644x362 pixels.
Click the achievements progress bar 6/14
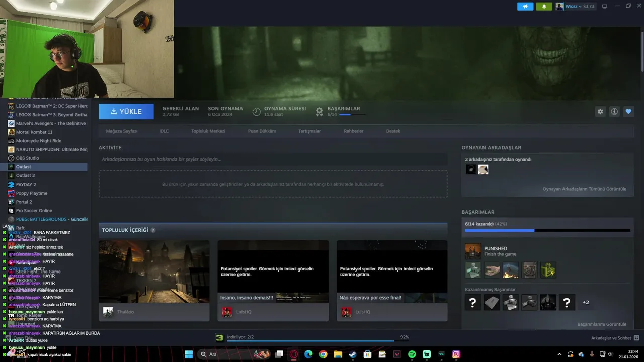[x=547, y=230]
